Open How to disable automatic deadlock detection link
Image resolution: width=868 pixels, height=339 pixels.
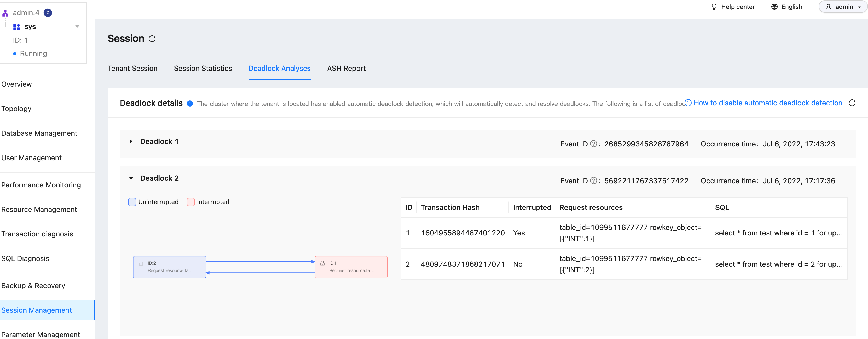pyautogui.click(x=767, y=103)
